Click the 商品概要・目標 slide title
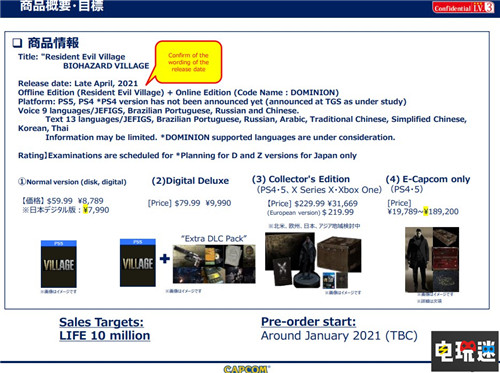Screen dimensions: 500x373 point(62,5)
